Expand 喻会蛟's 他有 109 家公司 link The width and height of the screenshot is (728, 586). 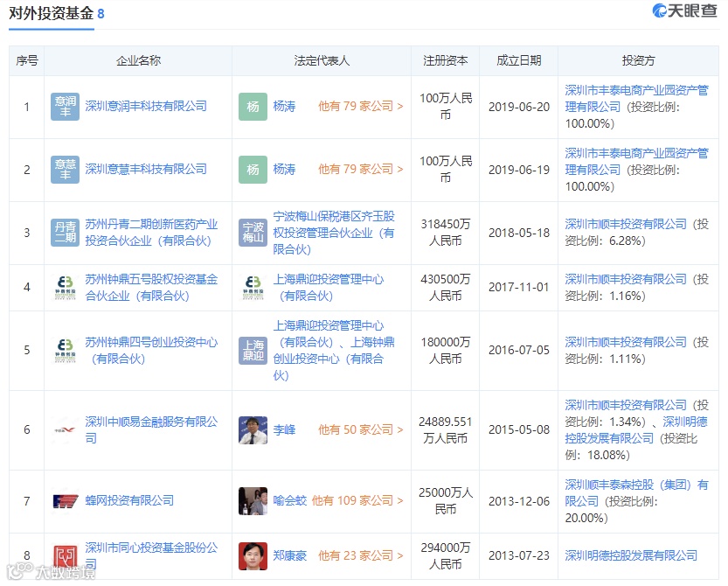[x=357, y=500]
